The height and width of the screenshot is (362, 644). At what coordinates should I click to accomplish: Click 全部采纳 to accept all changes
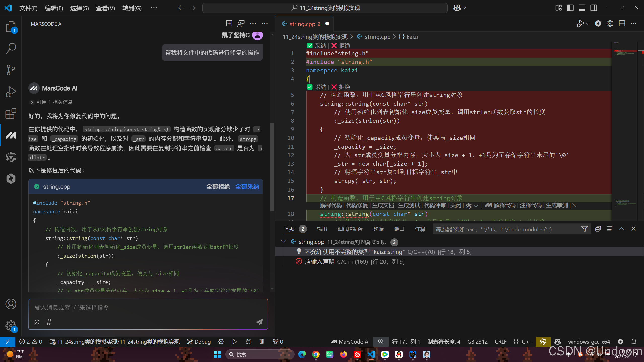coord(247,187)
